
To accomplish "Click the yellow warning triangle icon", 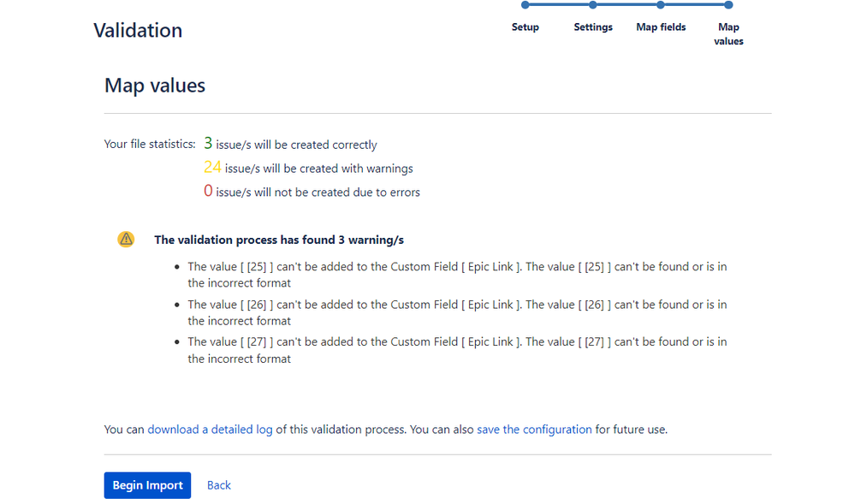I will pos(126,239).
